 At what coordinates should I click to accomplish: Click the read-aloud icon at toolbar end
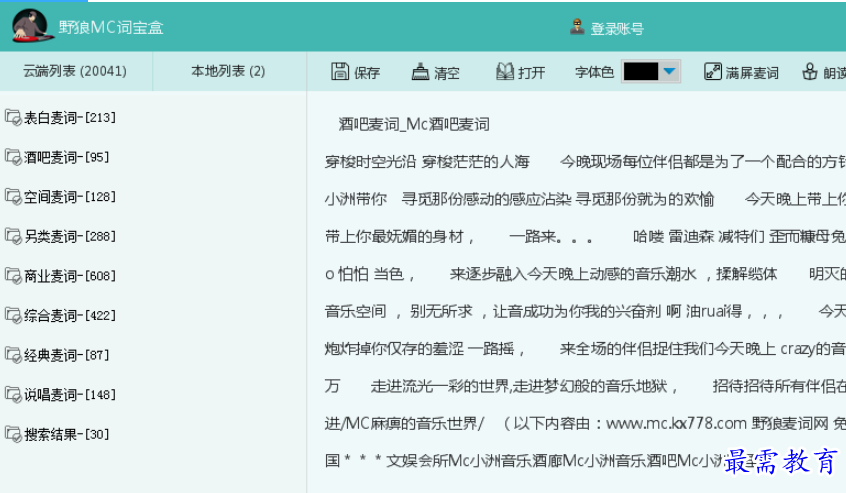click(810, 72)
